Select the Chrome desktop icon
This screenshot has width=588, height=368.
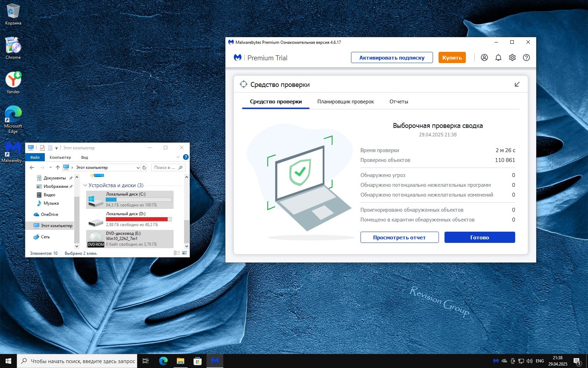pos(13,48)
